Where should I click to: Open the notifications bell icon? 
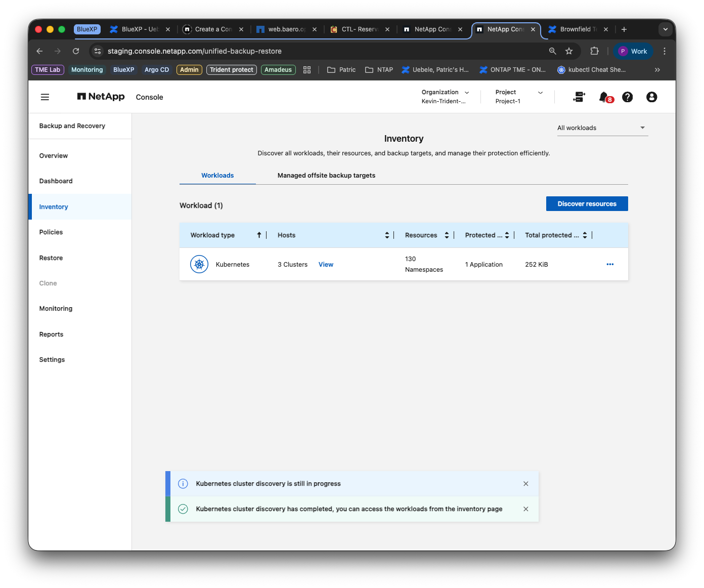[605, 97]
